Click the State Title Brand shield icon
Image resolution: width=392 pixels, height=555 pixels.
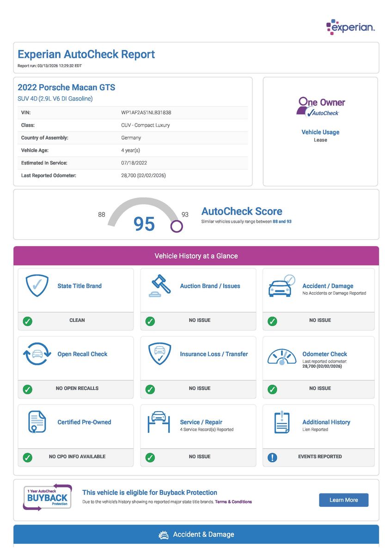pyautogui.click(x=37, y=286)
